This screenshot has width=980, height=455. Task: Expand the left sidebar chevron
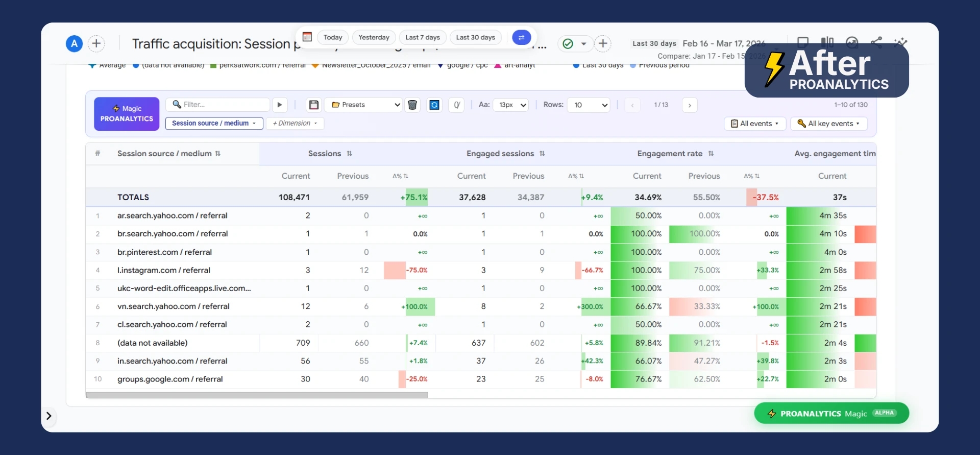(x=48, y=416)
